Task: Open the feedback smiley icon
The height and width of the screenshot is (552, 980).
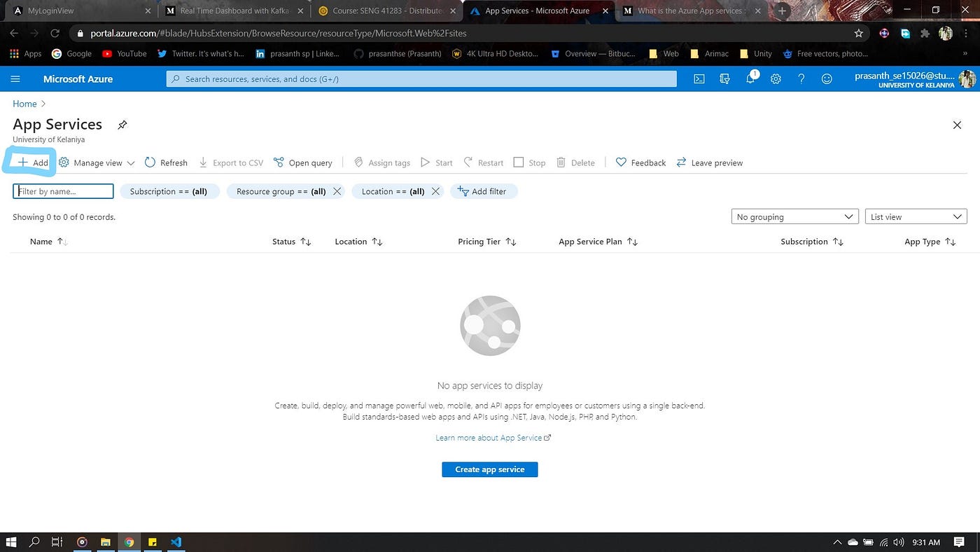Action: pyautogui.click(x=827, y=79)
